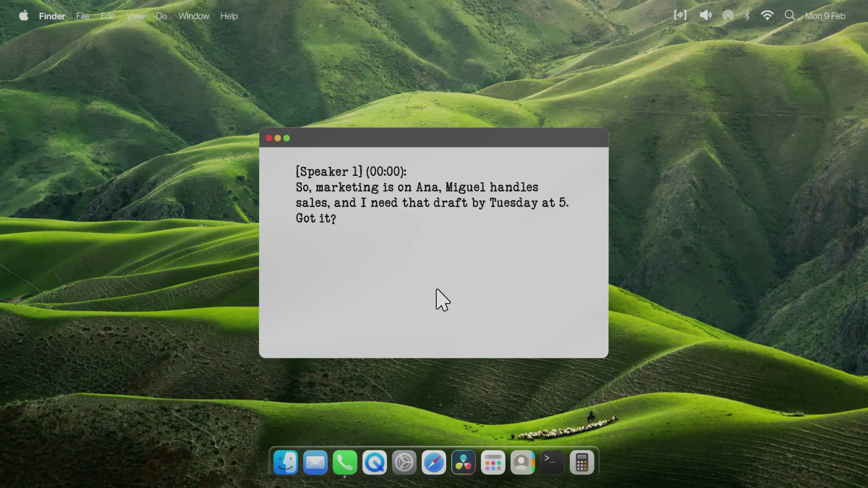Image resolution: width=868 pixels, height=488 pixels.
Task: Open the Finder menu in the menu bar
Action: point(52,16)
